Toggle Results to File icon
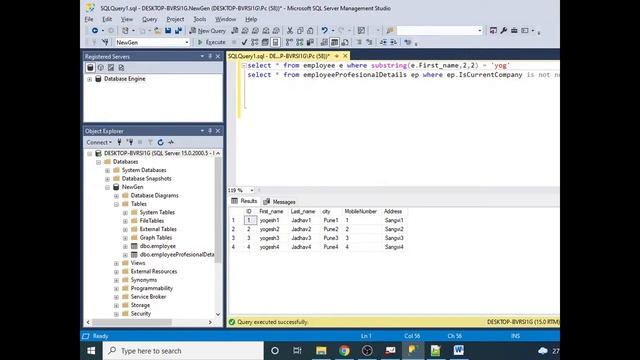This screenshot has width=640, height=360. pos(345,42)
